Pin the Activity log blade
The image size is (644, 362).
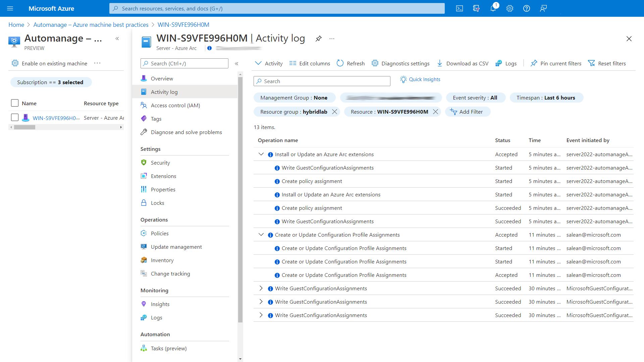(319, 39)
